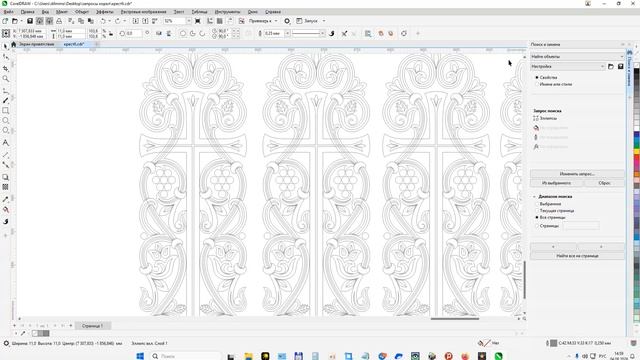The width and height of the screenshot is (640, 360).
Task: Mirror the object horizontally
Action: click(x=159, y=33)
